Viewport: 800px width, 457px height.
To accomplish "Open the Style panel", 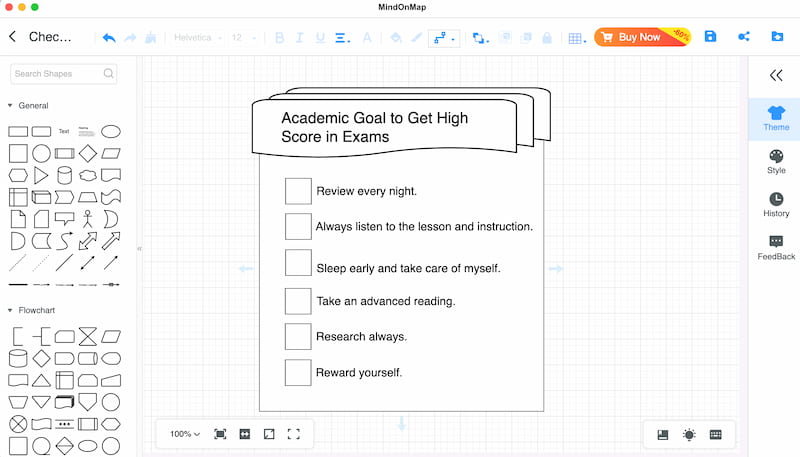I will [776, 162].
